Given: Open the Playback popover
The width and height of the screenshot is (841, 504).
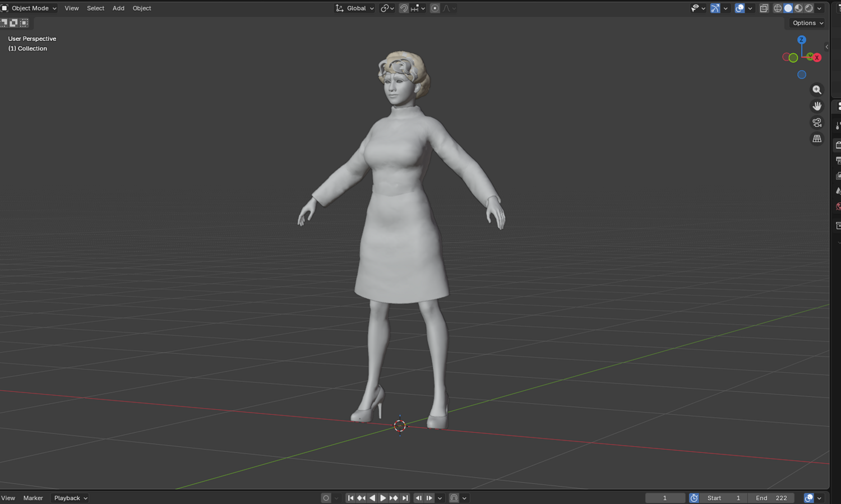Looking at the screenshot, I should pos(70,498).
